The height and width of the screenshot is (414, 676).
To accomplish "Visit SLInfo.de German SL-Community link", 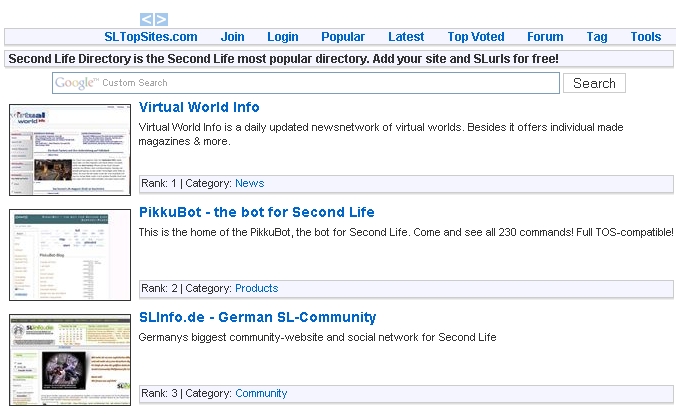I will coord(257,317).
